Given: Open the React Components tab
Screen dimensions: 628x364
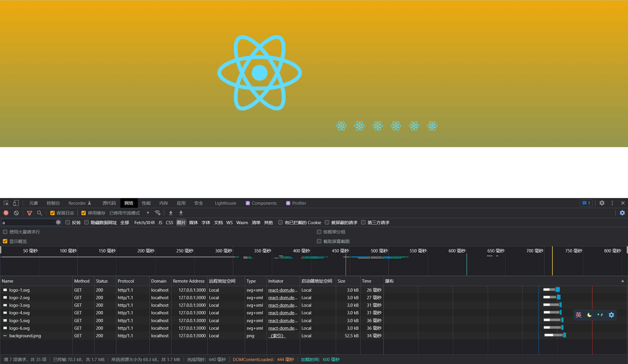Looking at the screenshot, I should (x=261, y=203).
